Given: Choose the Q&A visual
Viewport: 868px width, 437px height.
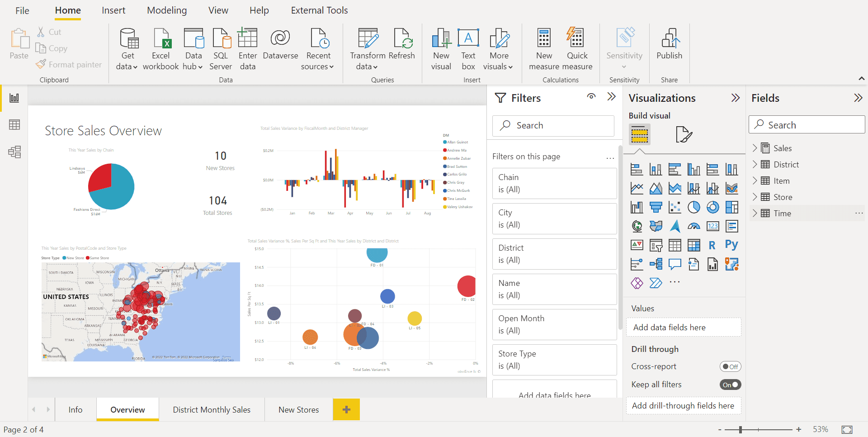Looking at the screenshot, I should (x=675, y=264).
